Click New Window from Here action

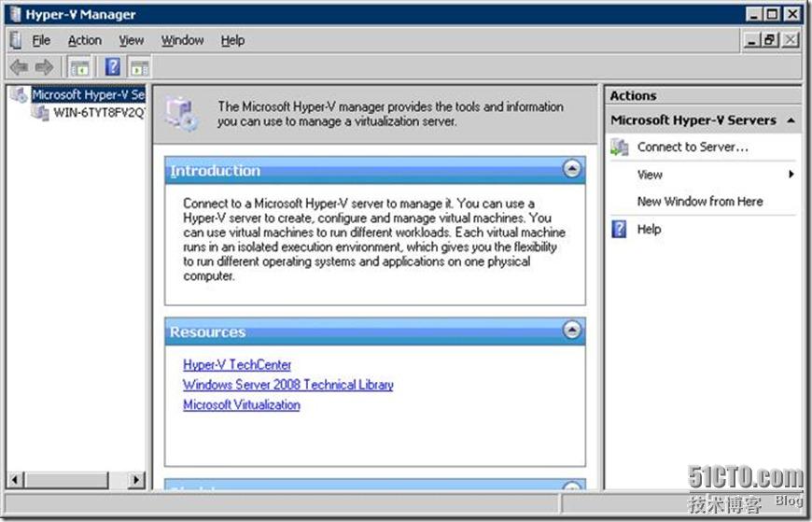pyautogui.click(x=700, y=201)
